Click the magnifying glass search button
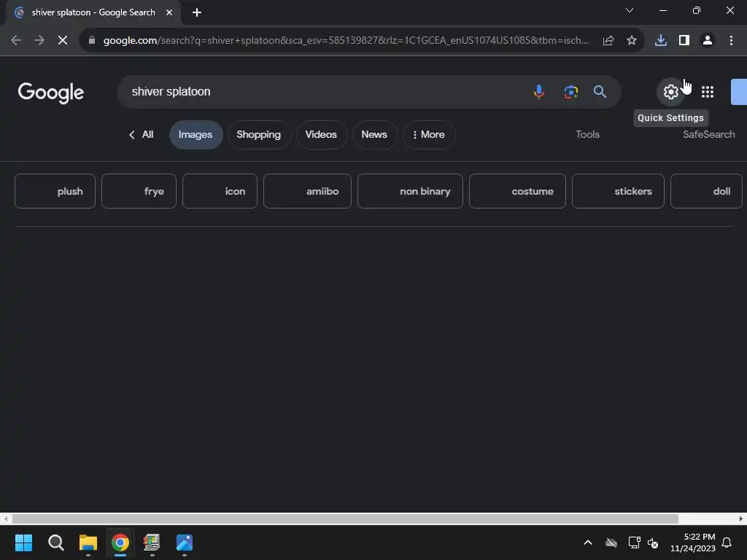The image size is (747, 560). [600, 91]
